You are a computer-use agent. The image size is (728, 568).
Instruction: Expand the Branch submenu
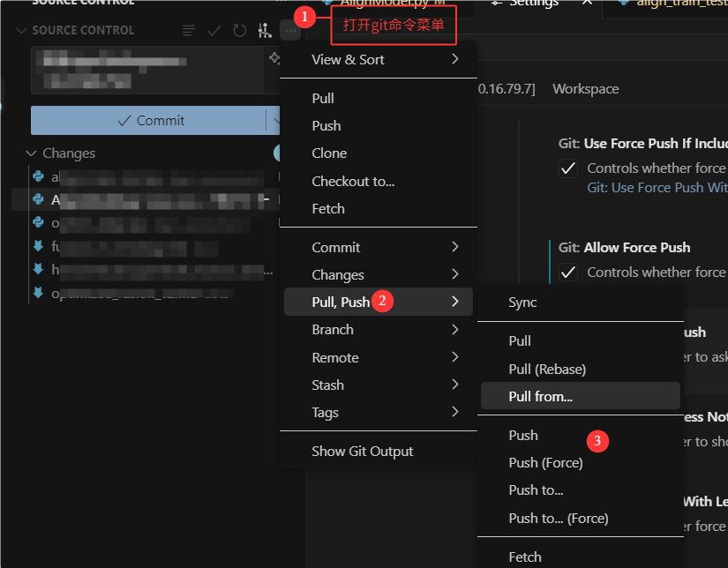pos(379,330)
